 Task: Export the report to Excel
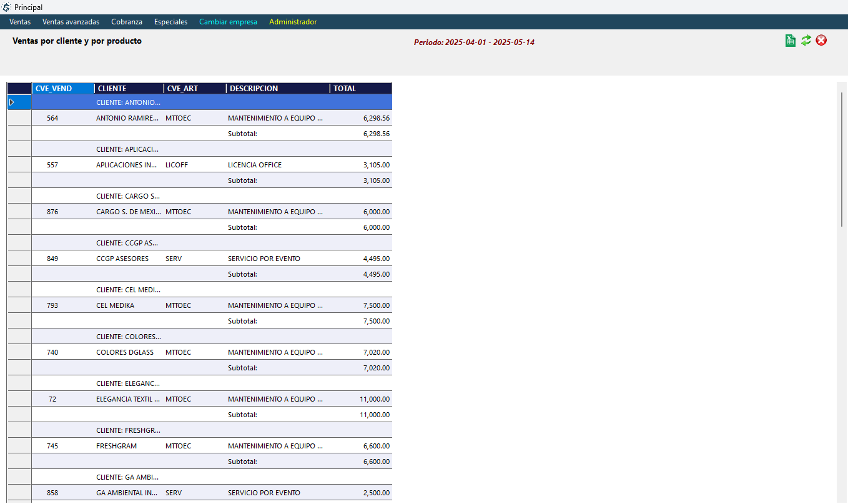791,41
